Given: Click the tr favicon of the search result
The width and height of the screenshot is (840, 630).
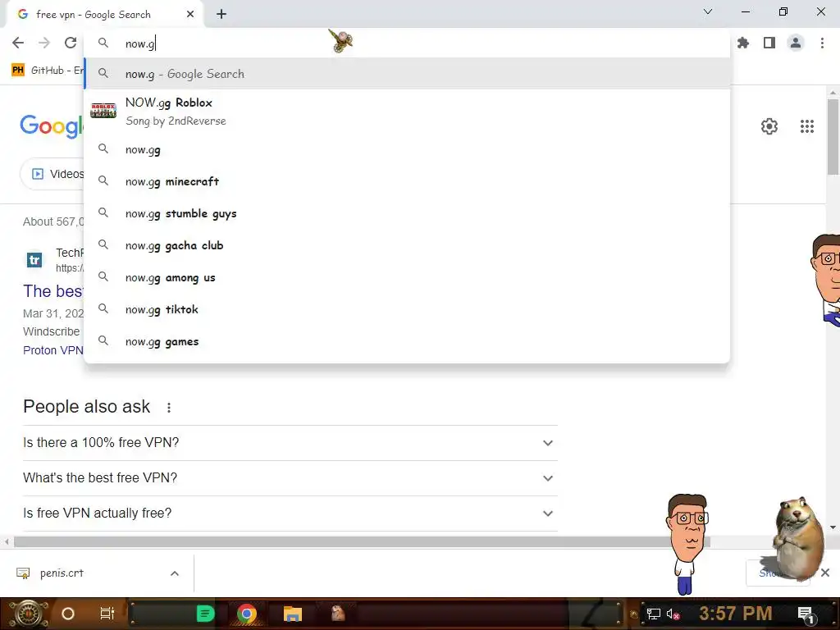Looking at the screenshot, I should 34,260.
